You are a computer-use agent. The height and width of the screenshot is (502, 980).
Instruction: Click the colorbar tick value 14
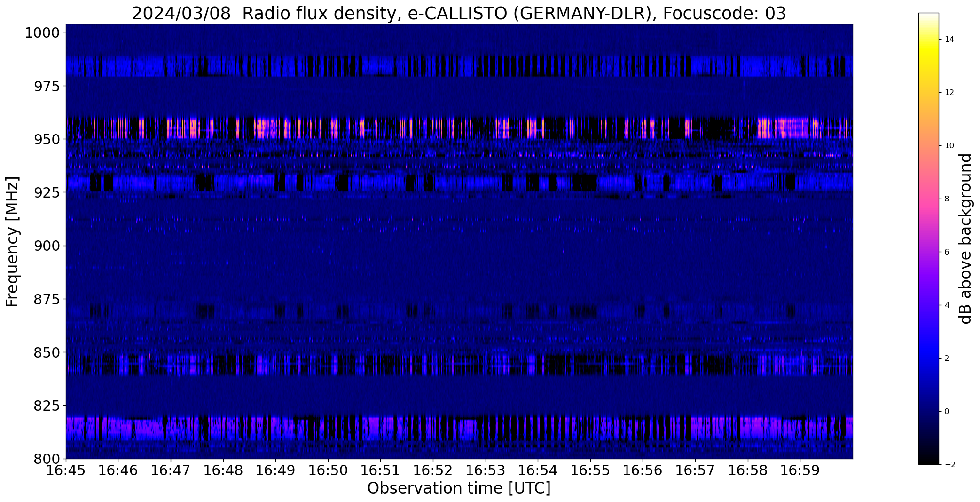click(x=949, y=40)
